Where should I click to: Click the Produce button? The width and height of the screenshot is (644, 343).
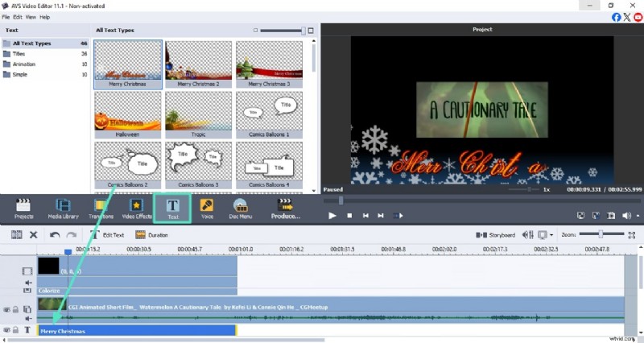coord(286,209)
